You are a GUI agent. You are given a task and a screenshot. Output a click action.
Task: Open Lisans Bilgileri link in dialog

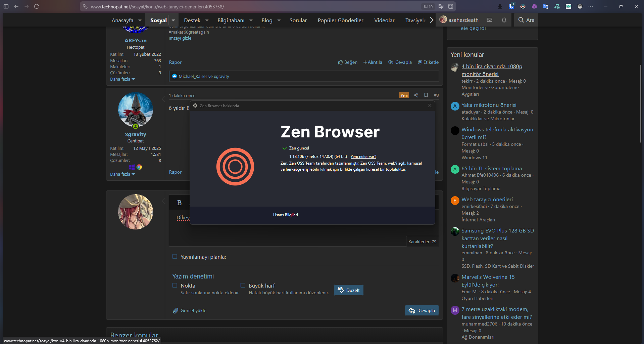click(x=286, y=215)
